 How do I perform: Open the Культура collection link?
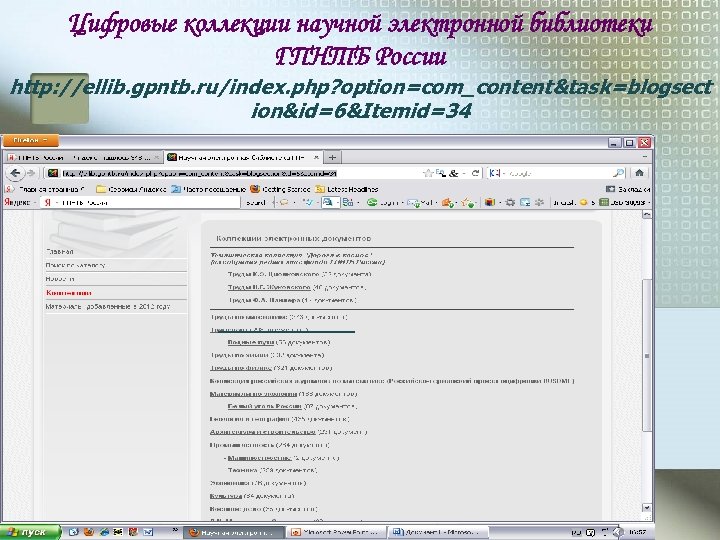click(x=226, y=496)
